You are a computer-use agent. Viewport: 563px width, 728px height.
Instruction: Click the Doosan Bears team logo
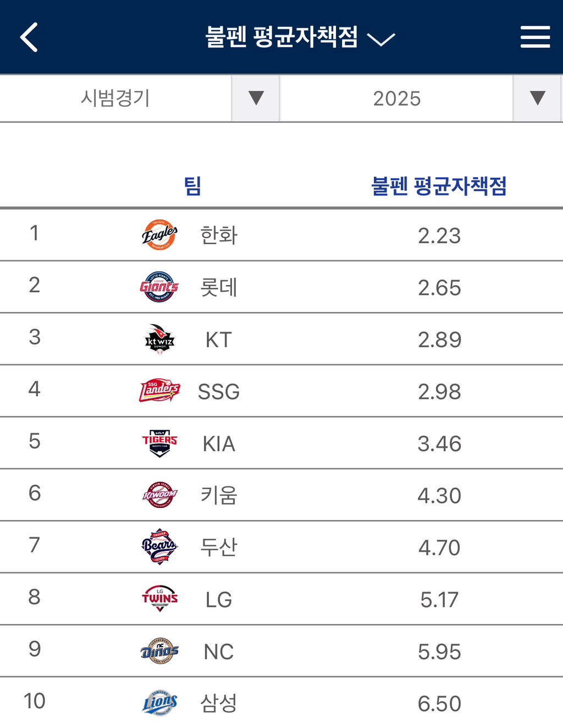coord(159,547)
